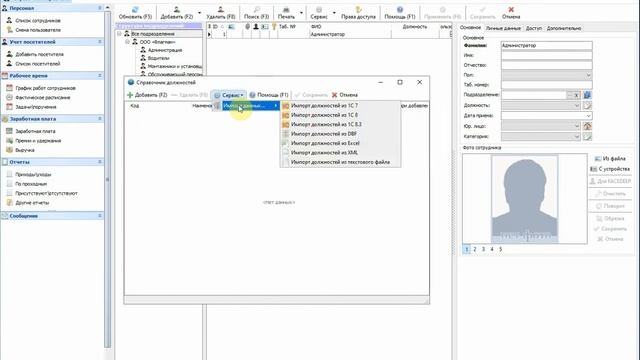Open Выручка in sidebar

[x=24, y=150]
